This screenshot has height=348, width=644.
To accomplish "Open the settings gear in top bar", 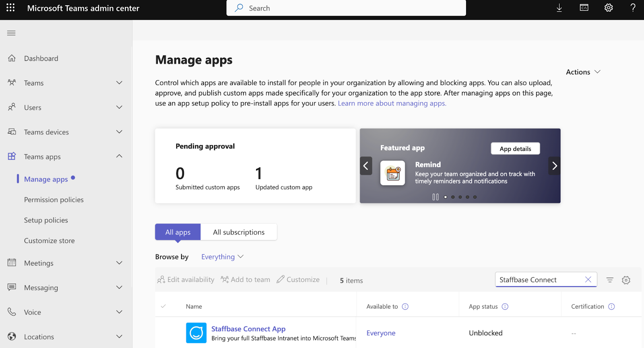I will [x=609, y=8].
